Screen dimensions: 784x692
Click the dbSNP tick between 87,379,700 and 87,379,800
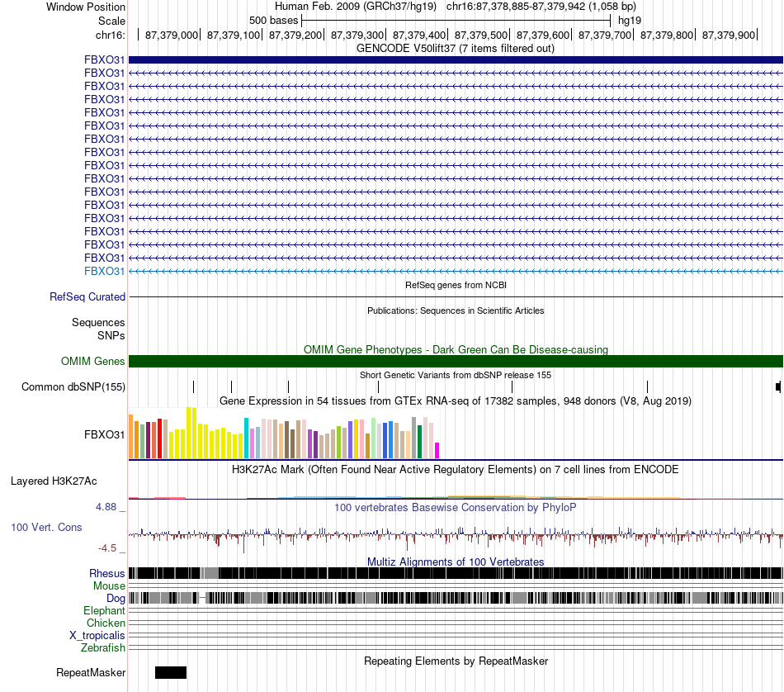pyautogui.click(x=648, y=386)
